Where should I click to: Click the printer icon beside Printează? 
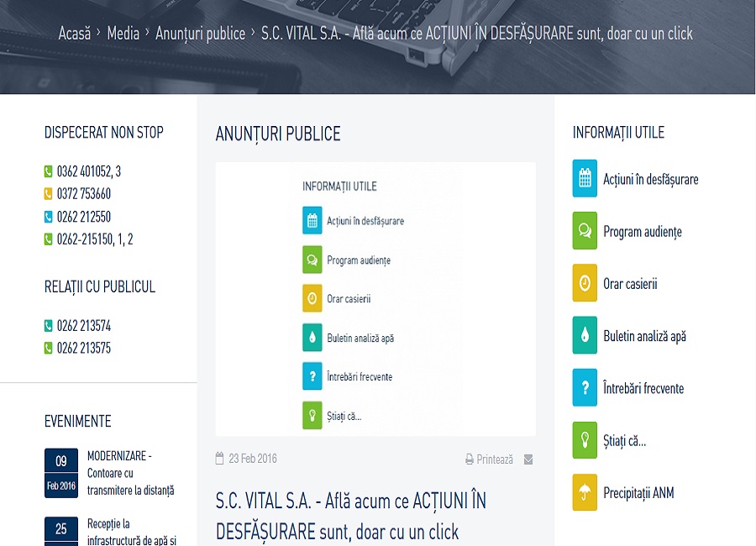[x=469, y=459]
